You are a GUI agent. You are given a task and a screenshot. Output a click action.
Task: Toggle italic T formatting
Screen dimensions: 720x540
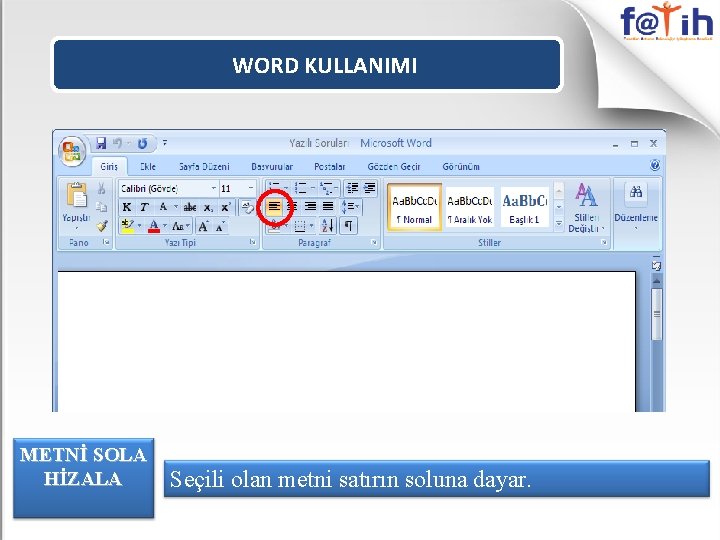144,208
